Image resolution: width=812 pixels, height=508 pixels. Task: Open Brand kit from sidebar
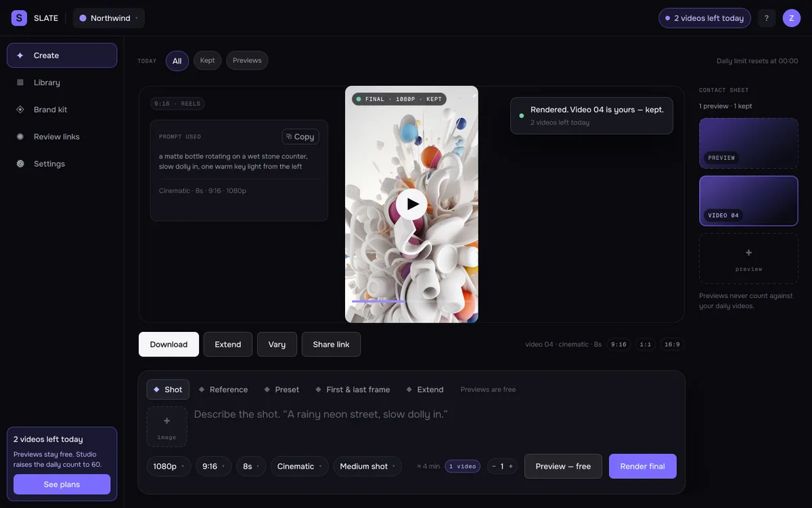pyautogui.click(x=62, y=110)
